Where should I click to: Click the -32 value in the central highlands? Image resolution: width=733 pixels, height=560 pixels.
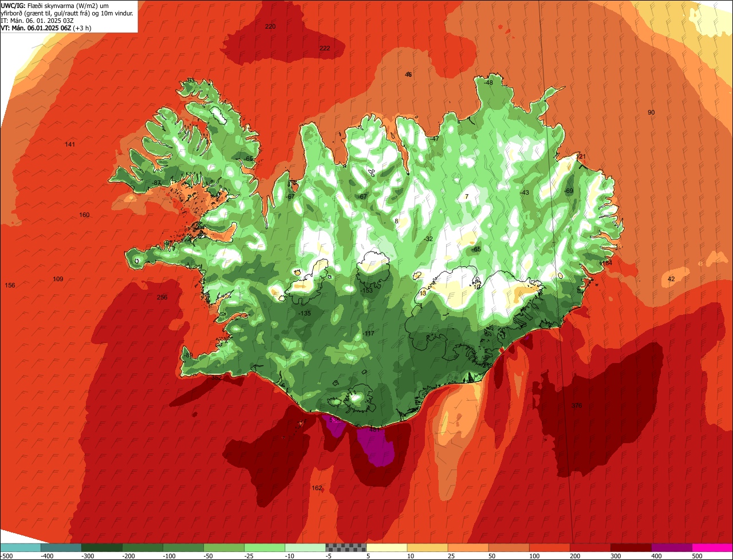[x=428, y=239]
